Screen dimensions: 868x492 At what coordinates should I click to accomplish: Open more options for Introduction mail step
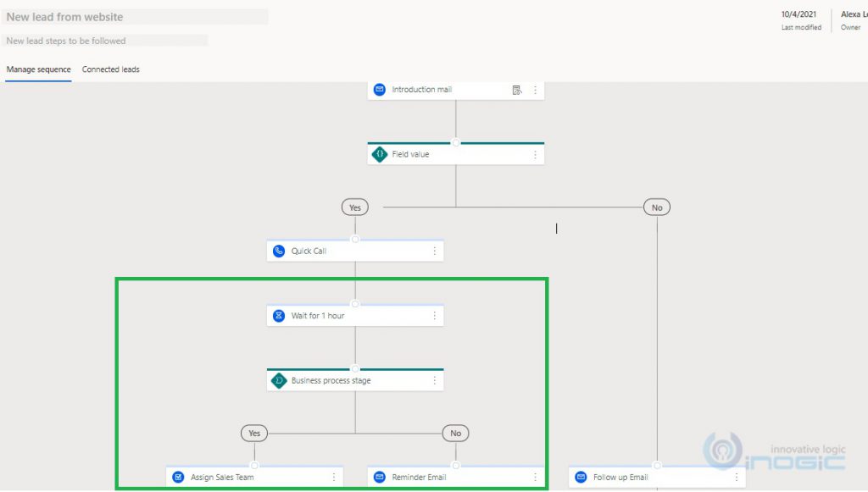tap(535, 89)
